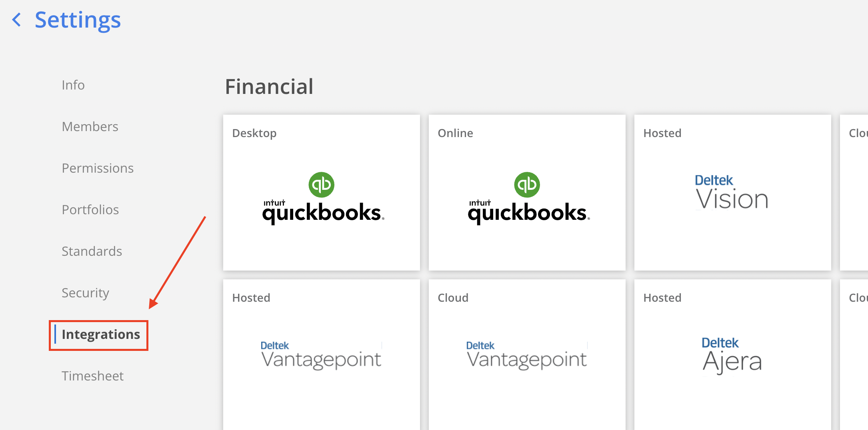
Task: Open the Hosted Deltek Ajera card
Action: pos(733,355)
